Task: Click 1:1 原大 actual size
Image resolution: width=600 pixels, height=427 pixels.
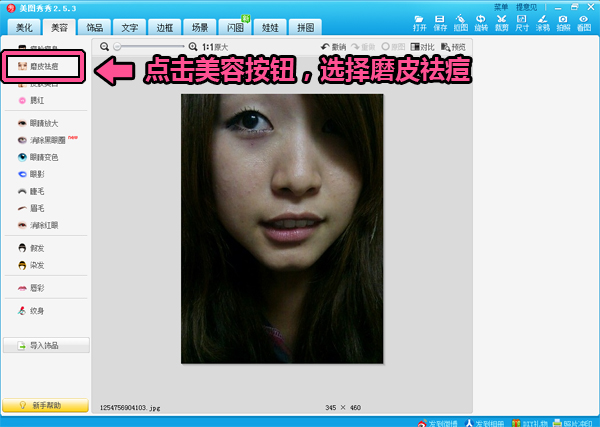Action: [215, 47]
